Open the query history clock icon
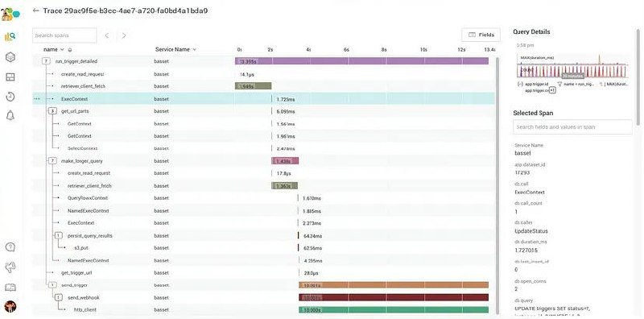 [10, 97]
